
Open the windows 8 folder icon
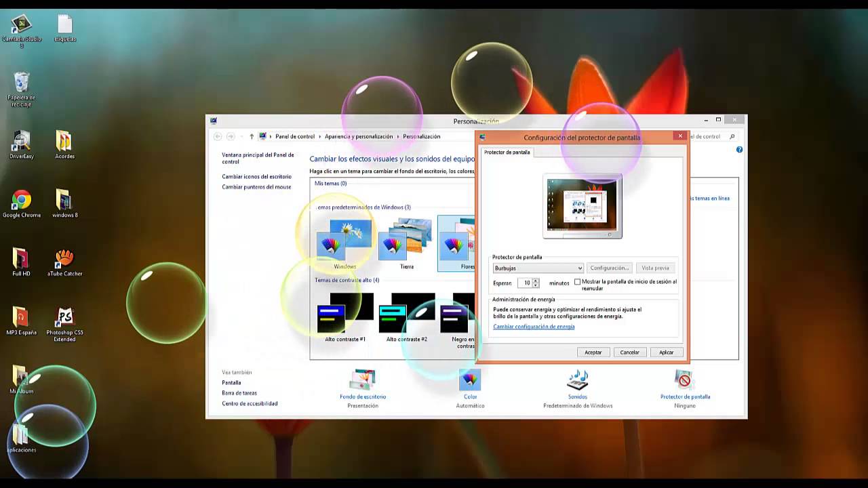coord(64,204)
